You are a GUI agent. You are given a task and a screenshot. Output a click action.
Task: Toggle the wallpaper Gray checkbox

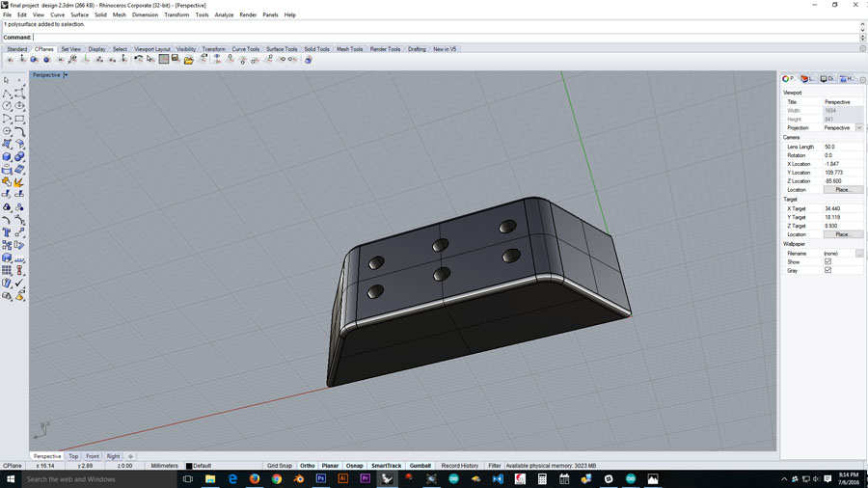(827, 270)
